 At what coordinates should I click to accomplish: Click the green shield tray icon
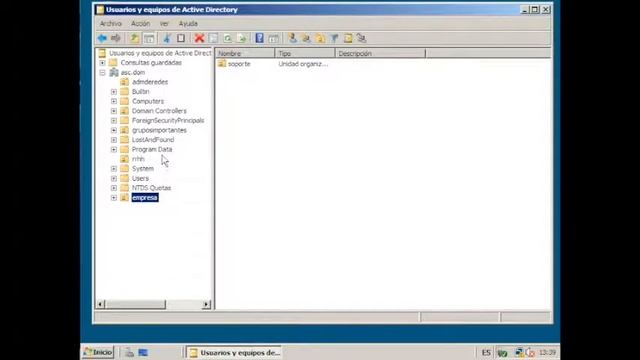coord(502,353)
